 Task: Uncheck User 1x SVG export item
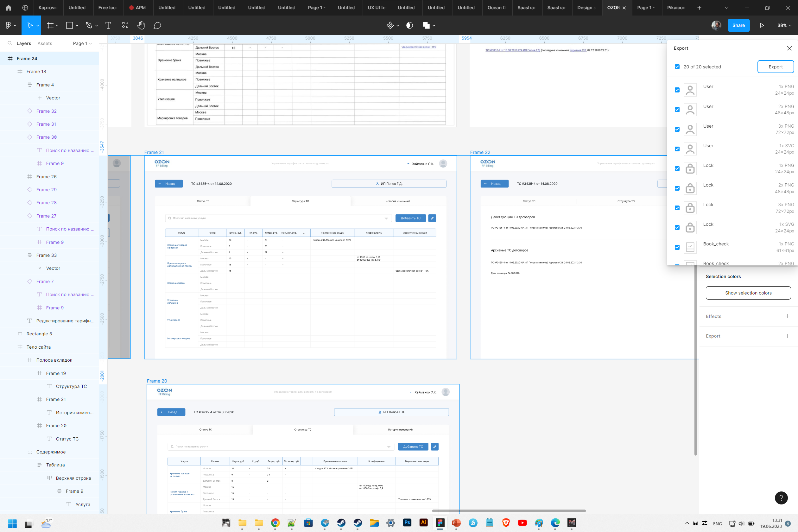(677, 149)
